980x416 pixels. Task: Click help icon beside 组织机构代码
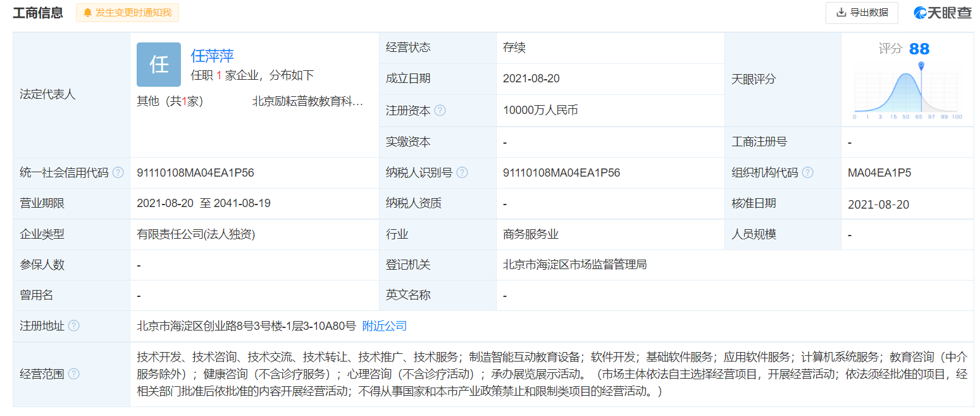[807, 172]
